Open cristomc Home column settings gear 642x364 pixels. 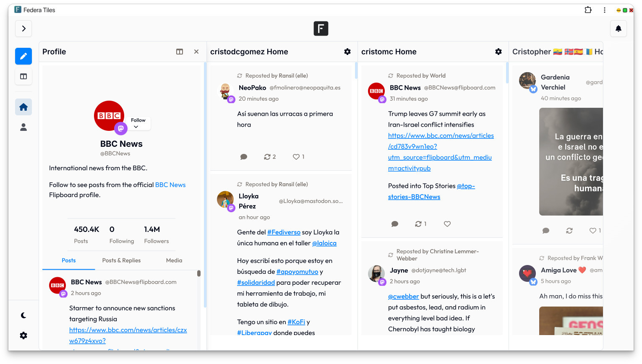click(498, 52)
